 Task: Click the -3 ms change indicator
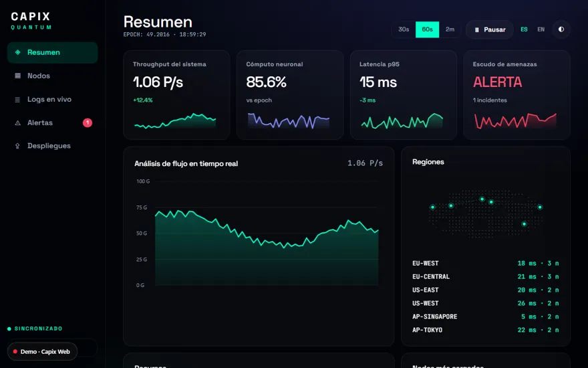pos(367,100)
